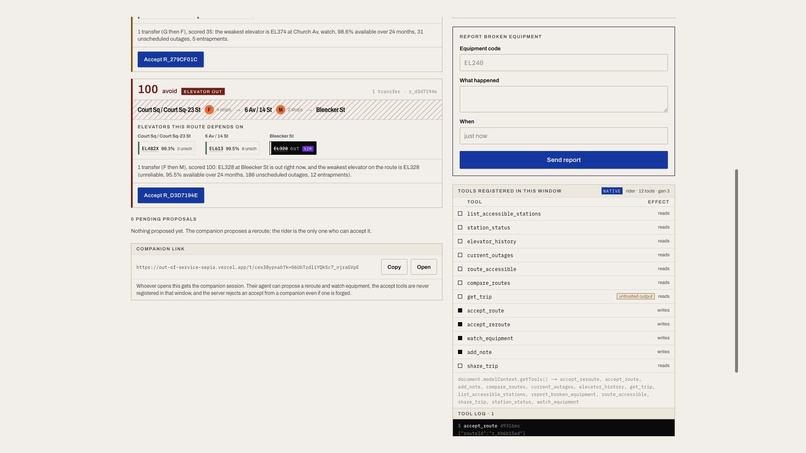Viewport: 806px width, 453px height.
Task: Select the current_outages tool name
Action: 490,256
